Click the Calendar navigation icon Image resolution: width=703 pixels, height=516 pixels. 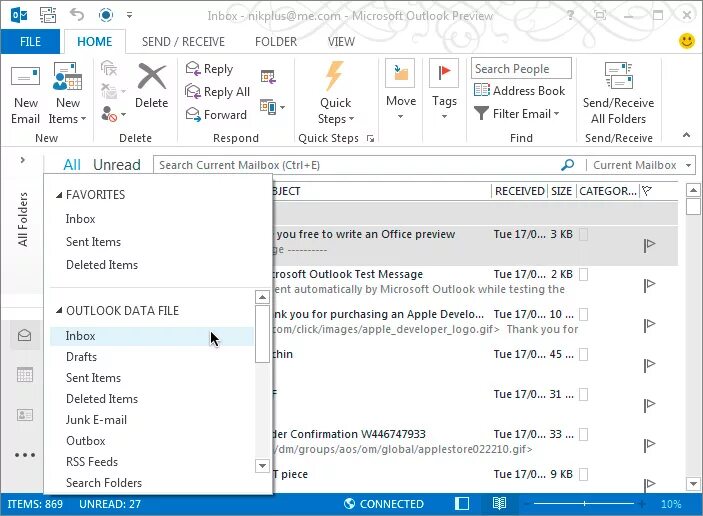coord(25,375)
